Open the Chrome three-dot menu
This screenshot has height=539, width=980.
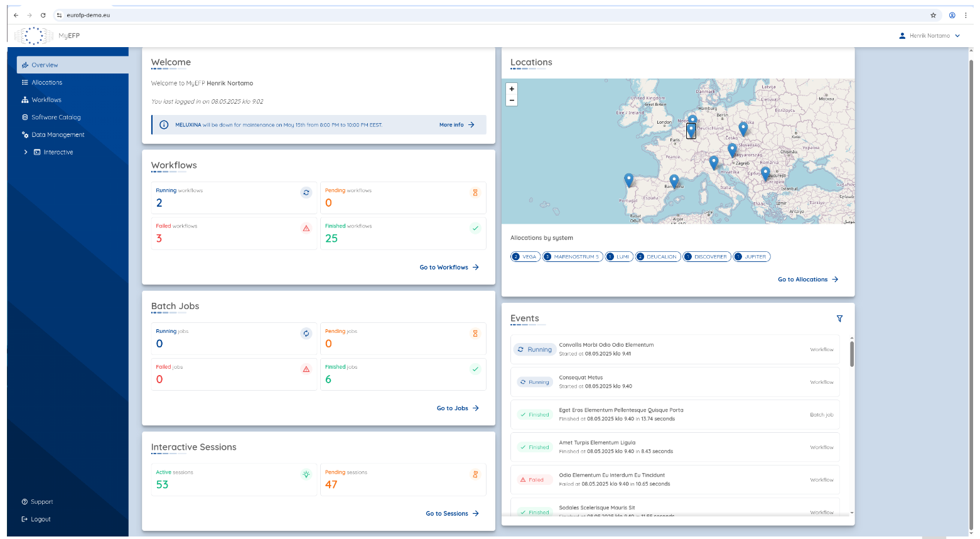tap(966, 15)
